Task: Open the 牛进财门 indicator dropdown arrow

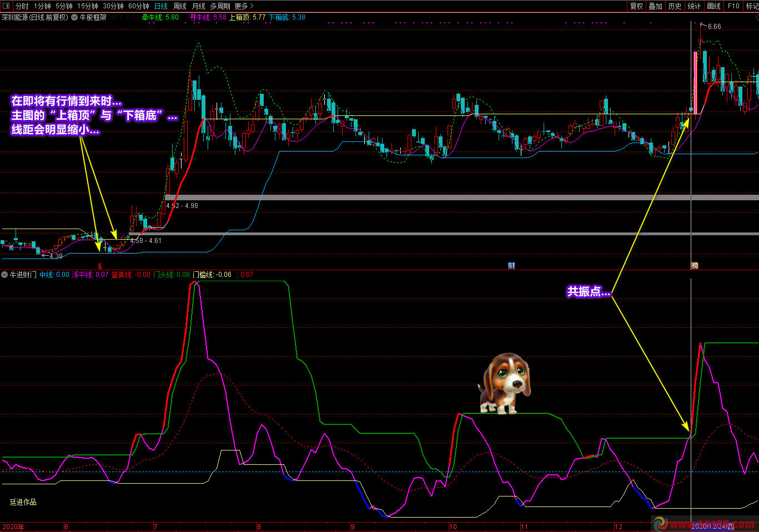Action: pos(4,275)
